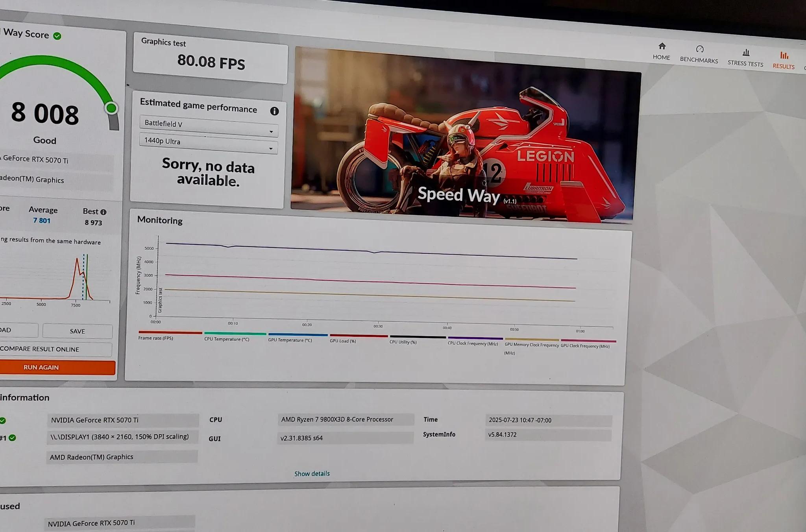The height and width of the screenshot is (532, 806).
Task: Toggle GPU Load (%) legend series
Action: [x=343, y=341]
